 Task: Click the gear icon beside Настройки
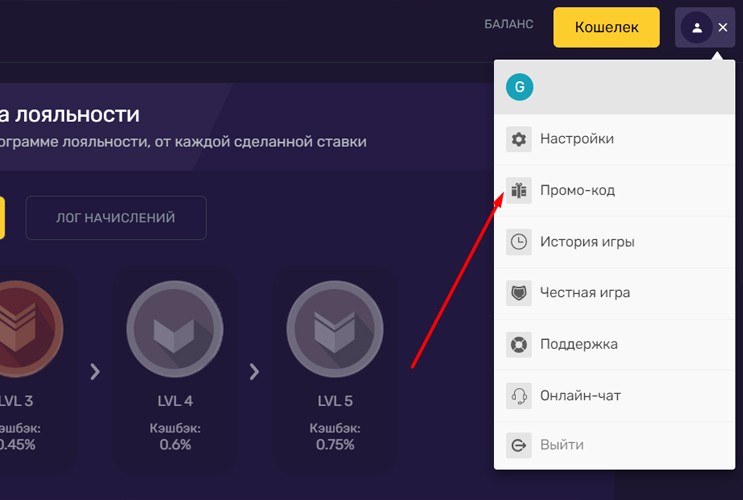point(518,139)
